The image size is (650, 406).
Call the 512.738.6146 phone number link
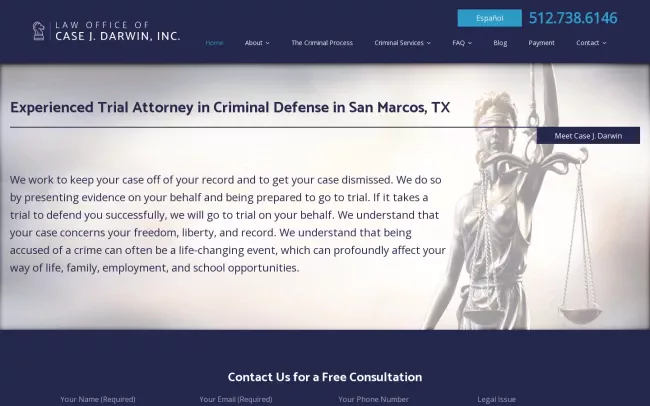(573, 18)
